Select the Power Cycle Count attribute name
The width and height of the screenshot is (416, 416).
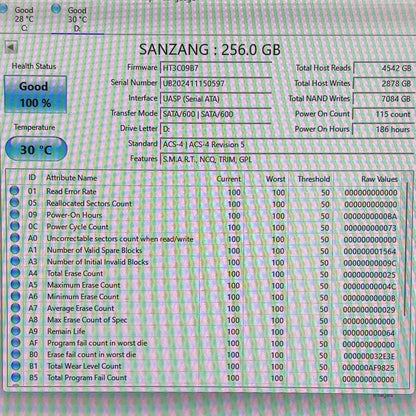77,227
